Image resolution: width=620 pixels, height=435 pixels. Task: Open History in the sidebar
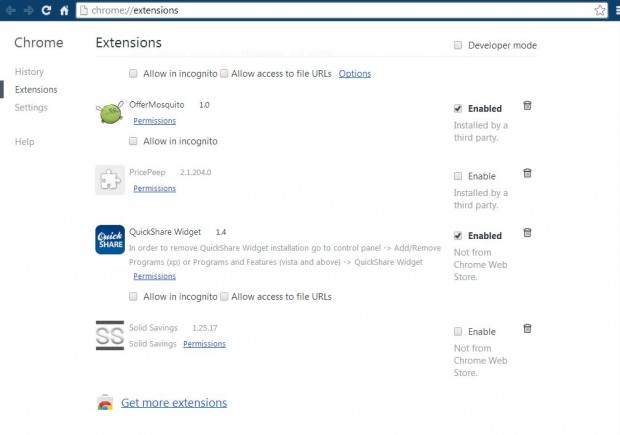(29, 72)
